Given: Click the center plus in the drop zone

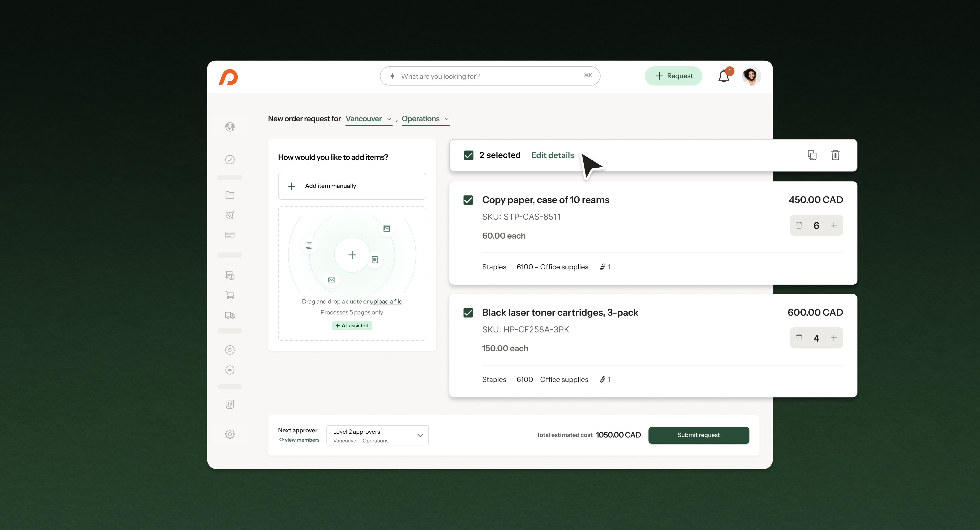Looking at the screenshot, I should pyautogui.click(x=352, y=255).
